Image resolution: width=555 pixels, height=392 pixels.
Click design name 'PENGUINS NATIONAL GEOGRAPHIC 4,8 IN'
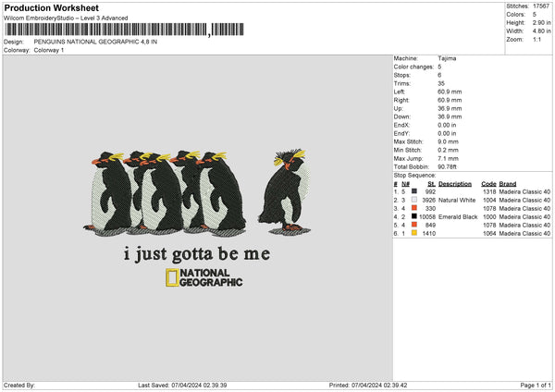click(x=95, y=42)
